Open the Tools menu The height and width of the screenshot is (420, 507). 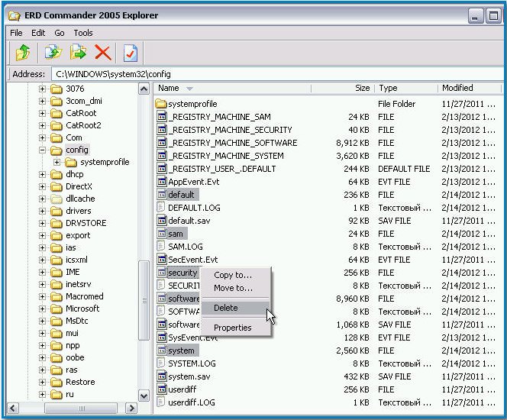(83, 33)
